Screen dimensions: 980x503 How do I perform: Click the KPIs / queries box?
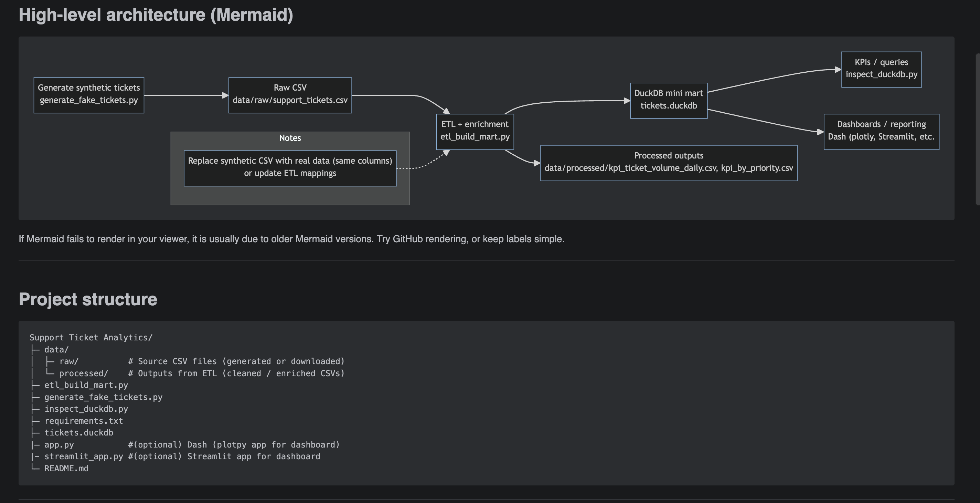pos(881,69)
